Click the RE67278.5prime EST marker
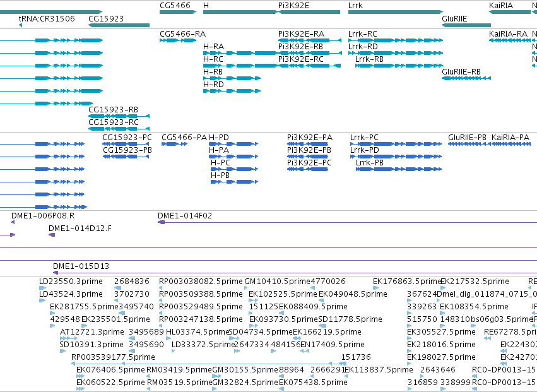The image size is (537, 392). click(x=487, y=338)
